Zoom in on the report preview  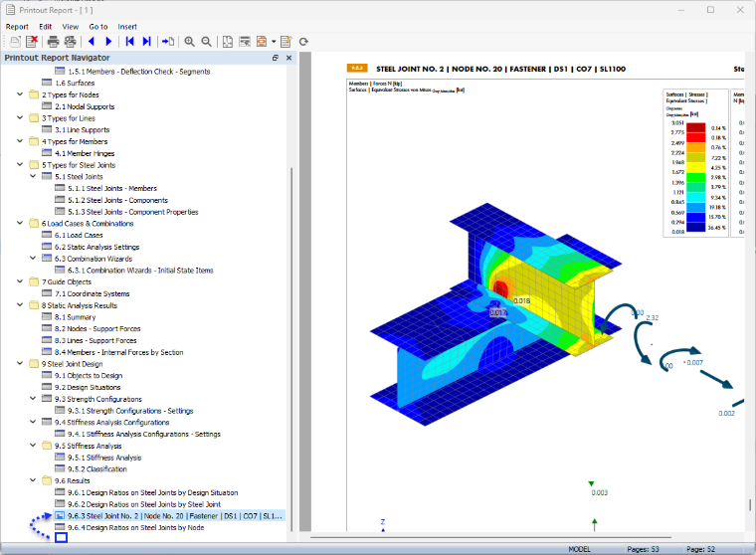coord(189,42)
